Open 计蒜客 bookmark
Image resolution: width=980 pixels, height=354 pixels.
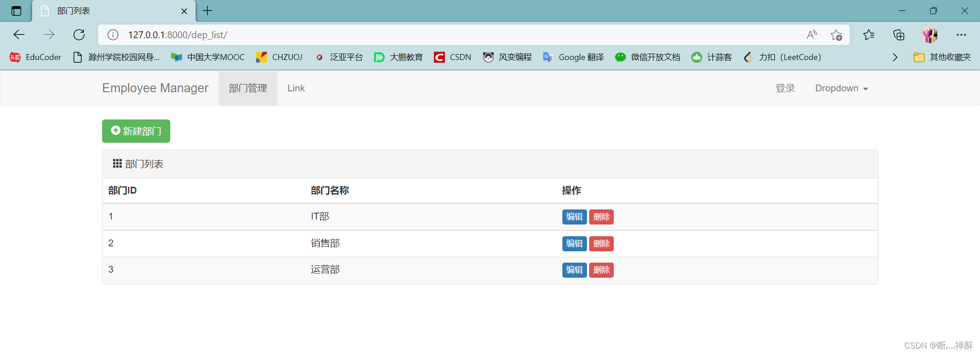[x=712, y=57]
